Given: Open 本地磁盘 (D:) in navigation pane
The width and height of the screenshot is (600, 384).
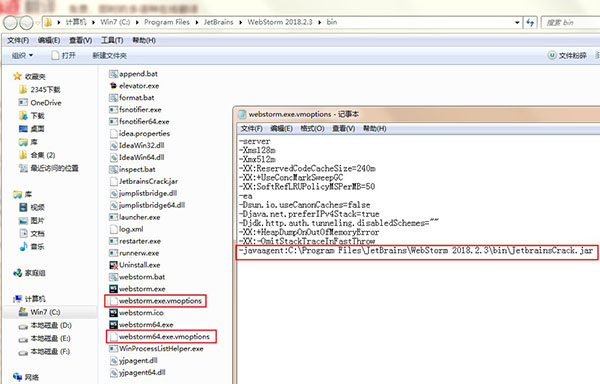Looking at the screenshot, I should [x=45, y=325].
